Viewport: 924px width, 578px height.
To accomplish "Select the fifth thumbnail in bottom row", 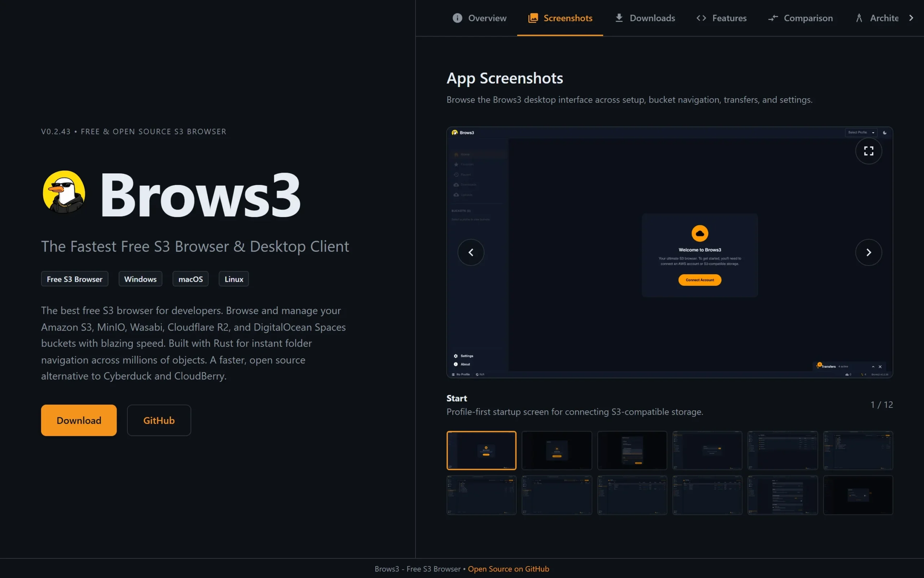I will click(783, 495).
